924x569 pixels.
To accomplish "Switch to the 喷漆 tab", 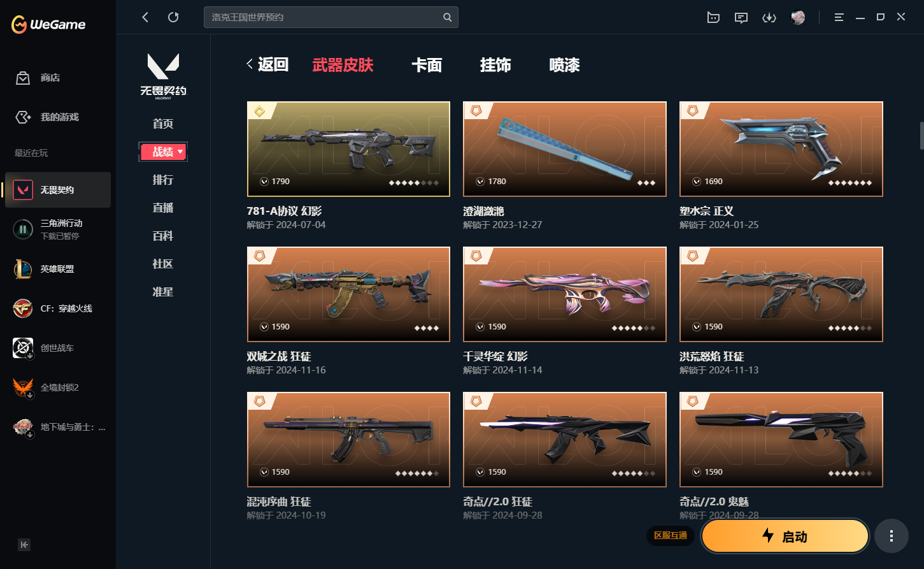I will 564,65.
